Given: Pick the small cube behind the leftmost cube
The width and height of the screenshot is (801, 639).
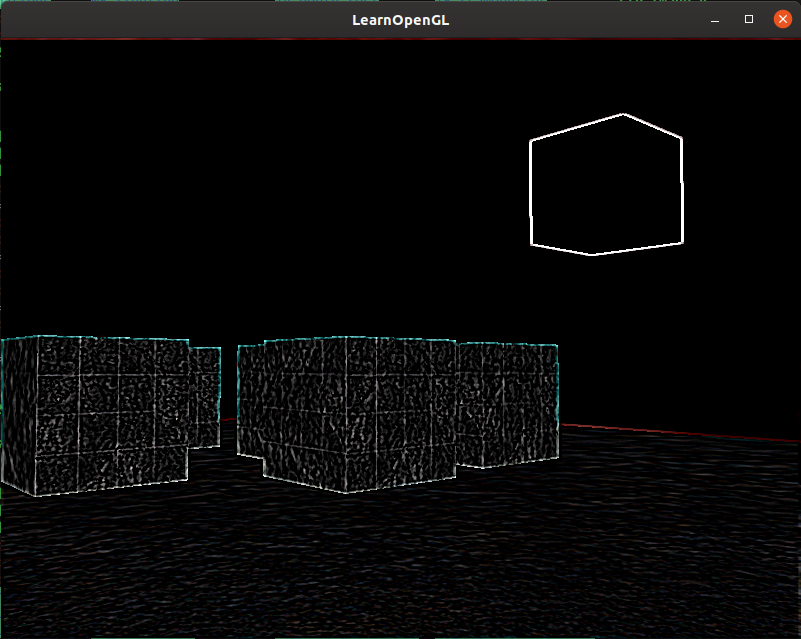Looking at the screenshot, I should coord(205,397).
